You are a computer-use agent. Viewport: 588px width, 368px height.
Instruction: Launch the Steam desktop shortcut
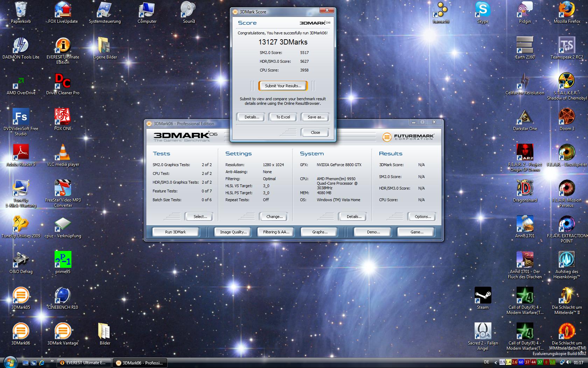[483, 299]
